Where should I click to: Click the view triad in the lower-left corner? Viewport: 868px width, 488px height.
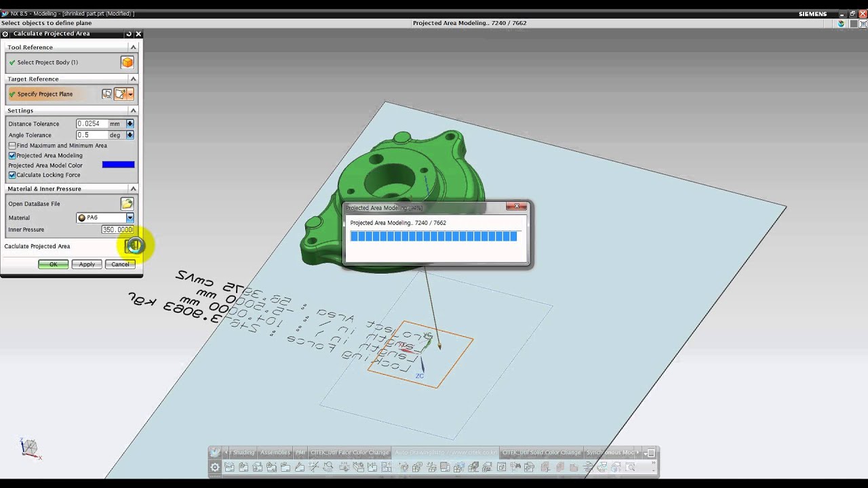[x=29, y=447]
